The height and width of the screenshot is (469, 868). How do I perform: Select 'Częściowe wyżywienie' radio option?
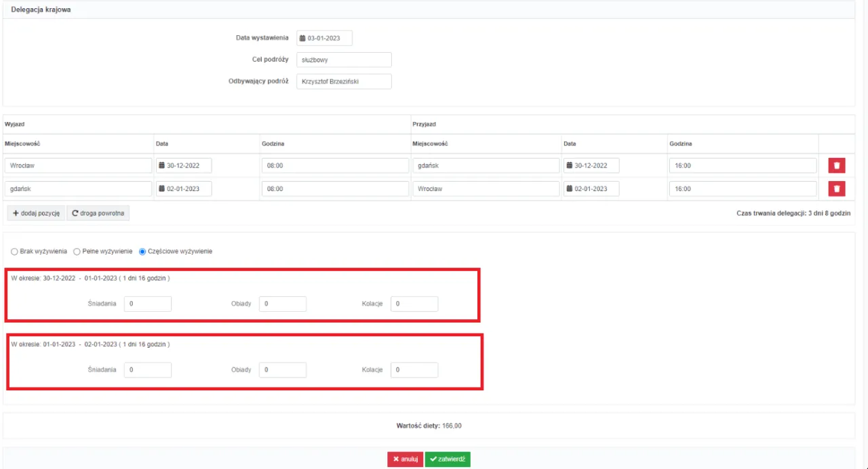142,251
